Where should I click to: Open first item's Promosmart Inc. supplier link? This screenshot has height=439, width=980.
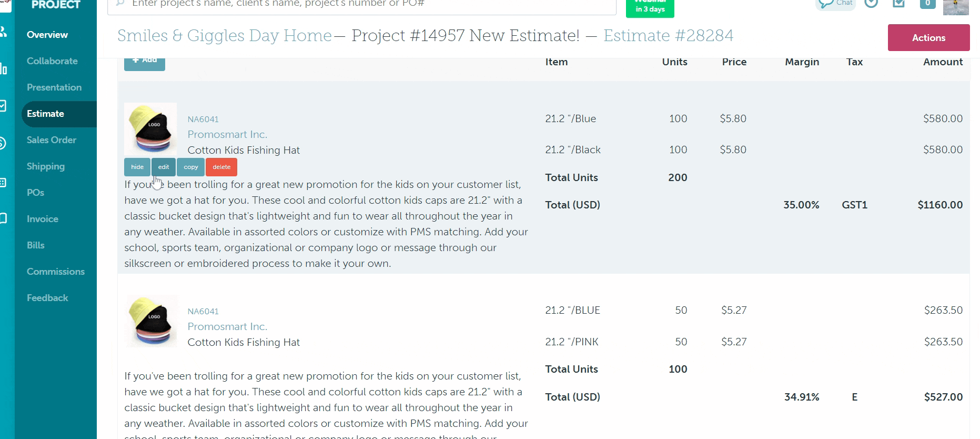pos(227,134)
